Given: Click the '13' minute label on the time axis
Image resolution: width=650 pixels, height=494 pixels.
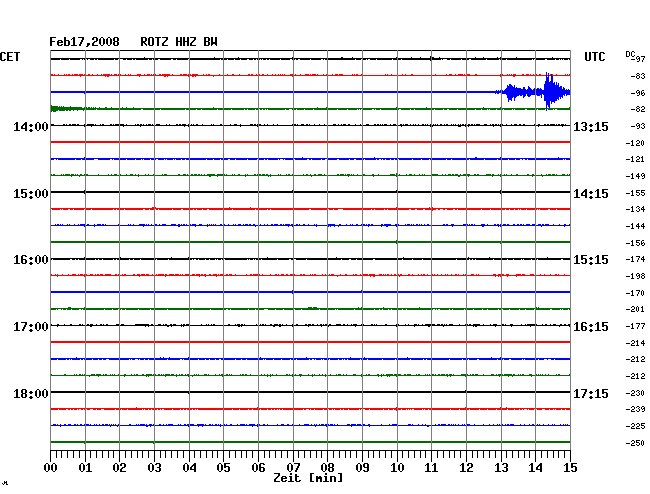Looking at the screenshot, I should [x=501, y=467].
